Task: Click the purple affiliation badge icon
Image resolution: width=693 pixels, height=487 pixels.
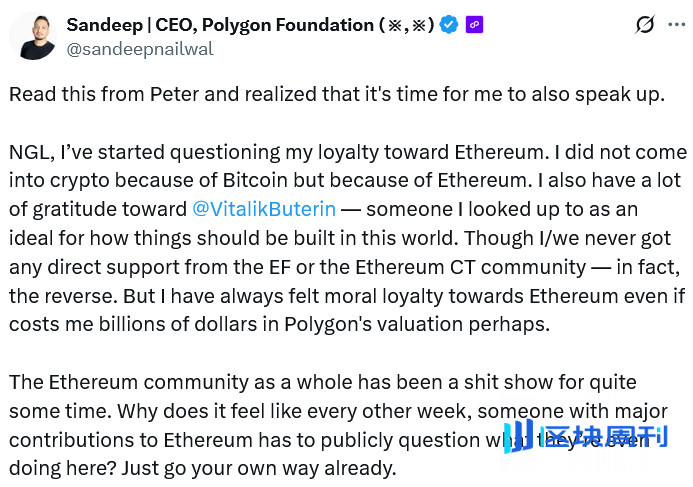Action: 474,24
